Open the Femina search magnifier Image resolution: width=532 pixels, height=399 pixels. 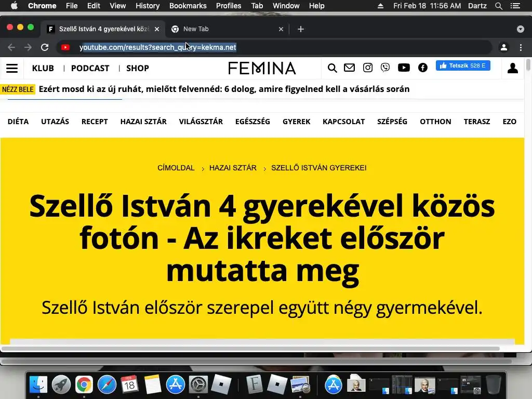point(332,68)
